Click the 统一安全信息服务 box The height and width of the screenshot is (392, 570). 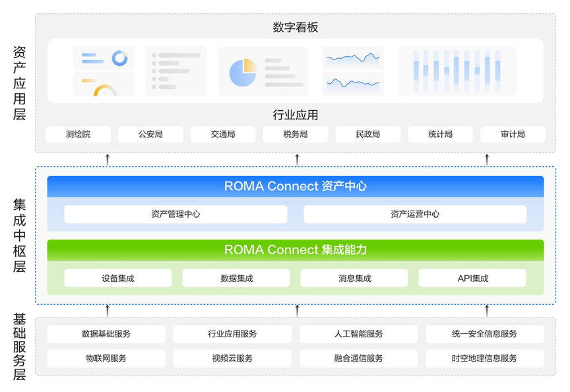485,334
